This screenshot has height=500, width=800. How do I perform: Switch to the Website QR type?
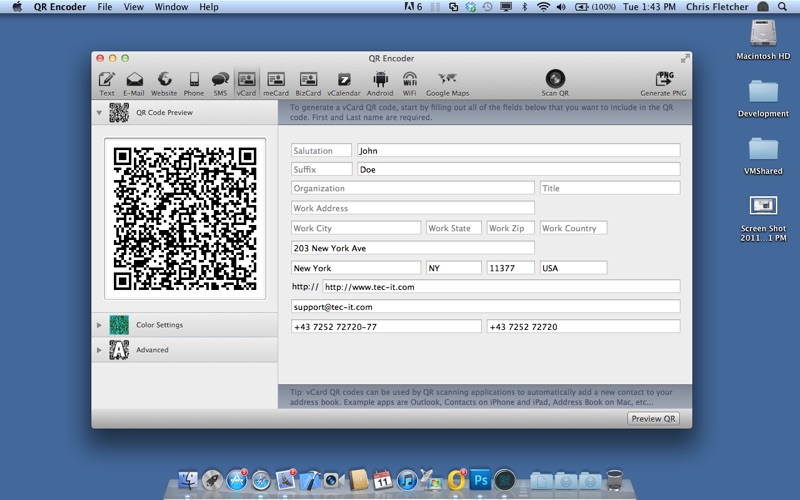(x=164, y=81)
